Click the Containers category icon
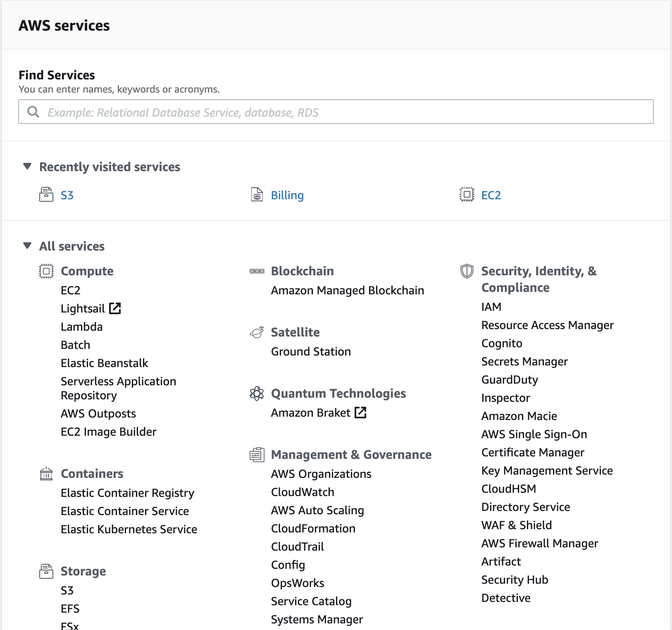This screenshot has width=672, height=630. 46,473
